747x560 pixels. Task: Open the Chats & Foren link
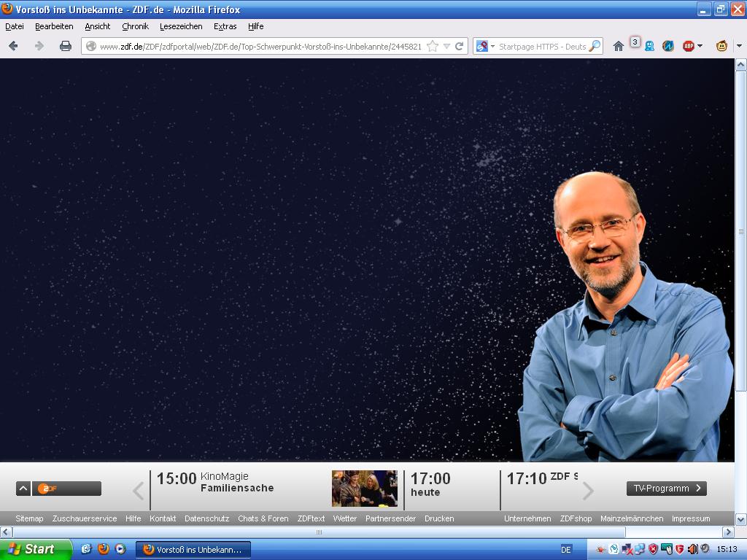[x=263, y=518]
